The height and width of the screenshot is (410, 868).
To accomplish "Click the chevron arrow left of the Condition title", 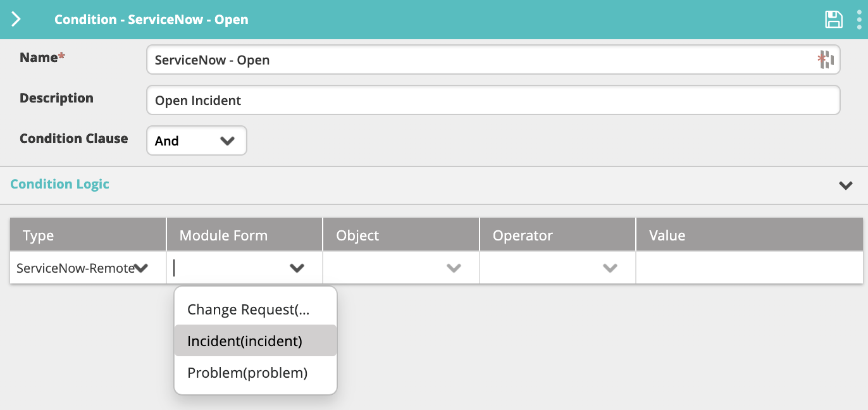I will coord(16,19).
